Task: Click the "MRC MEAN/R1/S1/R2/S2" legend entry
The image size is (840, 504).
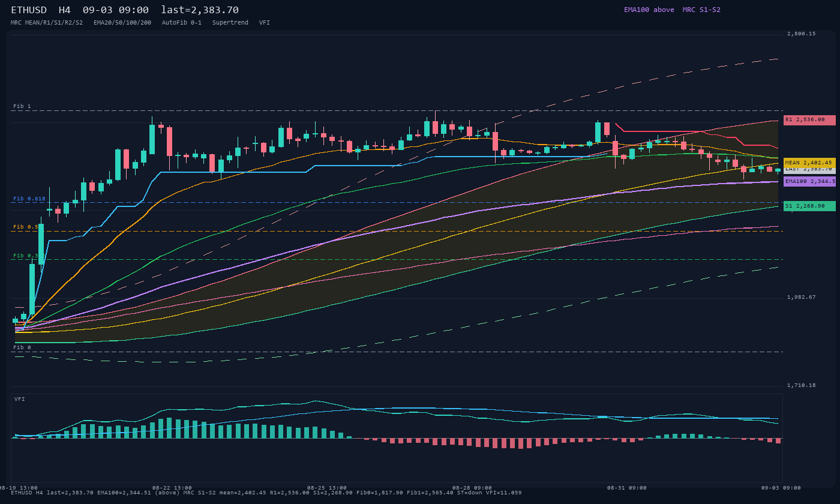Action: pyautogui.click(x=47, y=23)
